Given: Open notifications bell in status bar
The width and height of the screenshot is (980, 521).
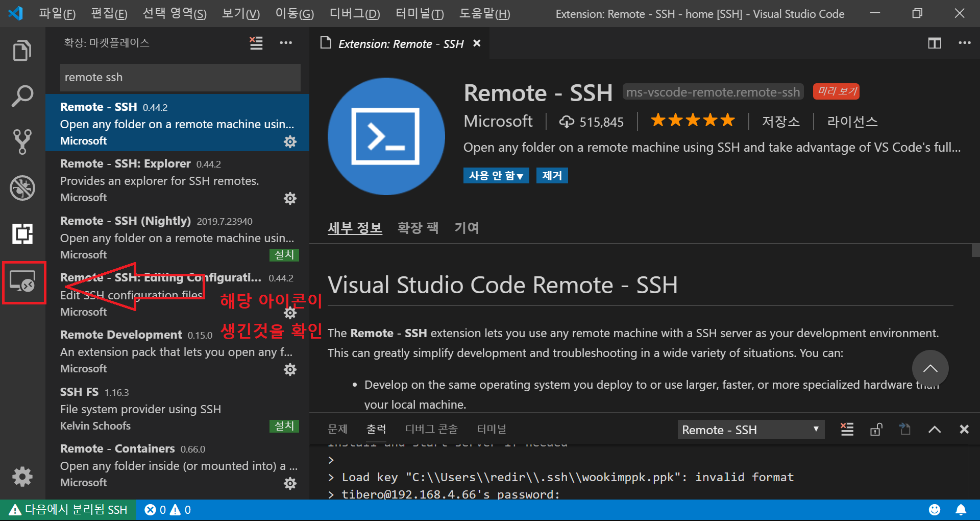Looking at the screenshot, I should [x=961, y=510].
